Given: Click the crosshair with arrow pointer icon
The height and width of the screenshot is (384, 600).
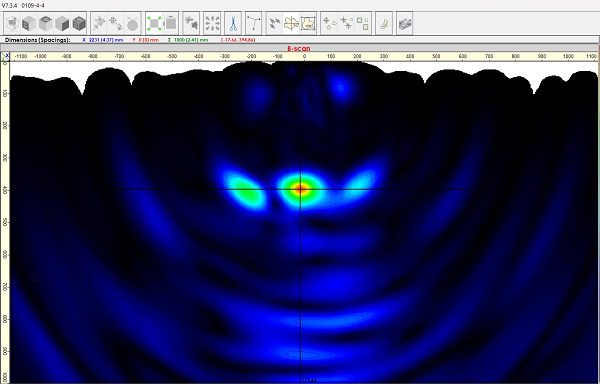Looking at the screenshot, I should 116,24.
